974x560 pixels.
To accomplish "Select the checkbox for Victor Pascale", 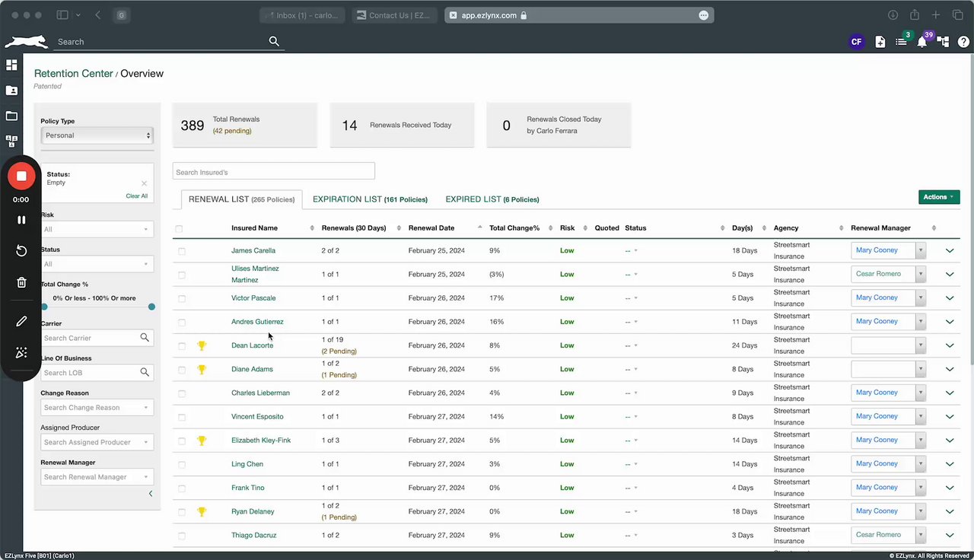I will (x=181, y=298).
